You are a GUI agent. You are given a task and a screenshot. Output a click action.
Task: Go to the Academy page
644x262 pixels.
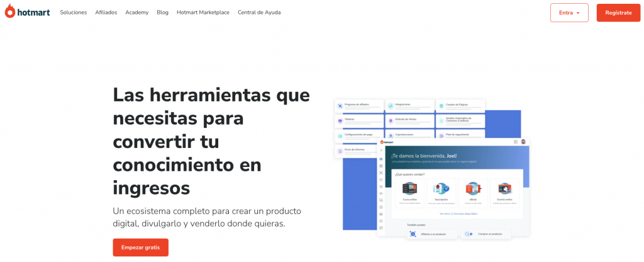(136, 13)
